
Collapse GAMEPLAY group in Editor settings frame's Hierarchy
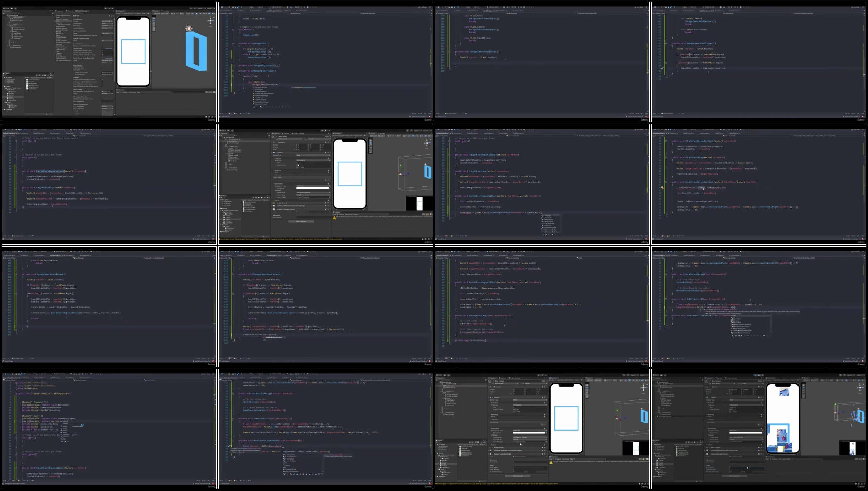8,24
